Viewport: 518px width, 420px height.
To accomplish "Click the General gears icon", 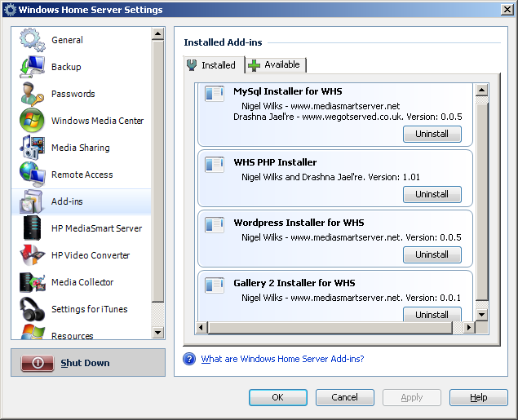I will tap(32, 40).
